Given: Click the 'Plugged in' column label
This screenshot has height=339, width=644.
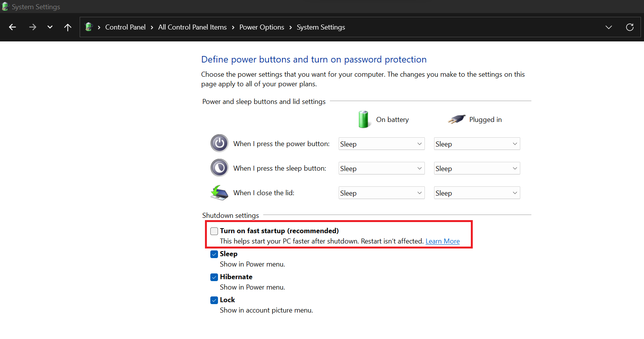Looking at the screenshot, I should pos(485,120).
